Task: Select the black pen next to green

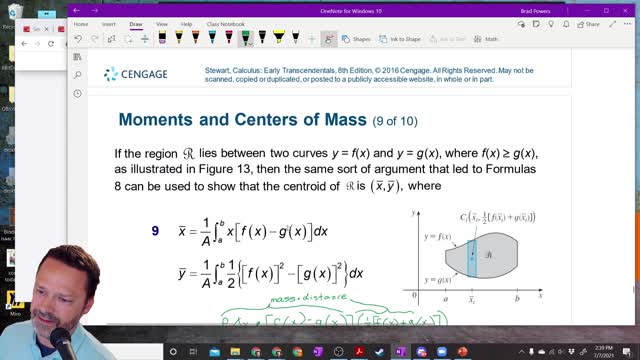Action: 262,38
